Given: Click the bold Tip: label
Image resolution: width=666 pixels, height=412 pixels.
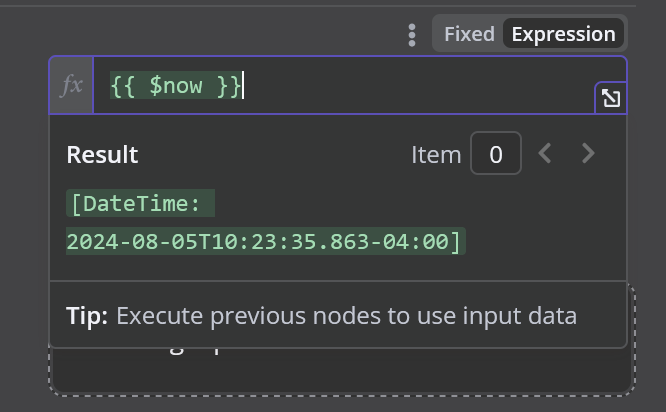Looking at the screenshot, I should [87, 316].
